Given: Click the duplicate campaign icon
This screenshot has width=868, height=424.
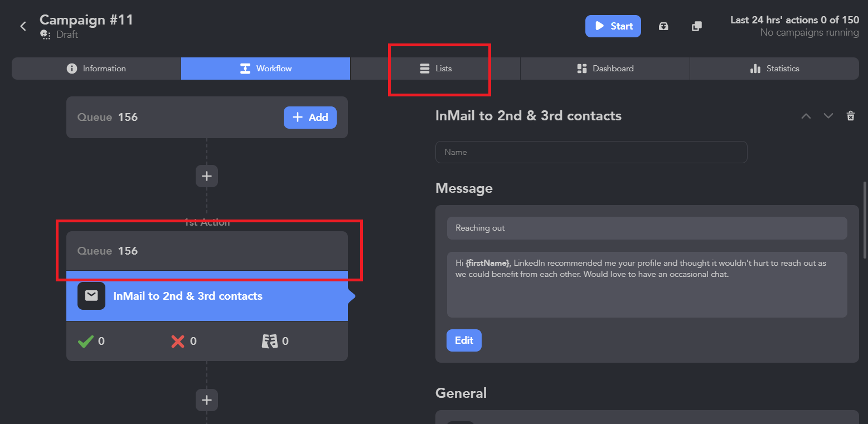Looking at the screenshot, I should pos(696,26).
